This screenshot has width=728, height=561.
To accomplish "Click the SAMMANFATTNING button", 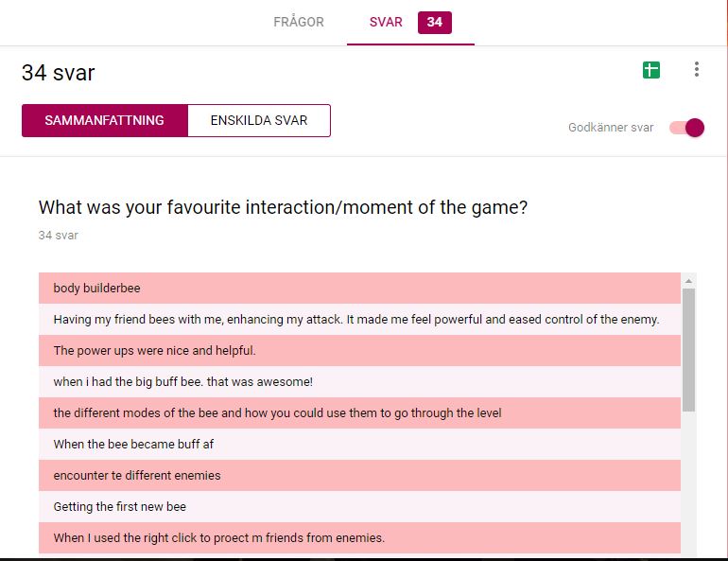I will pos(104,121).
